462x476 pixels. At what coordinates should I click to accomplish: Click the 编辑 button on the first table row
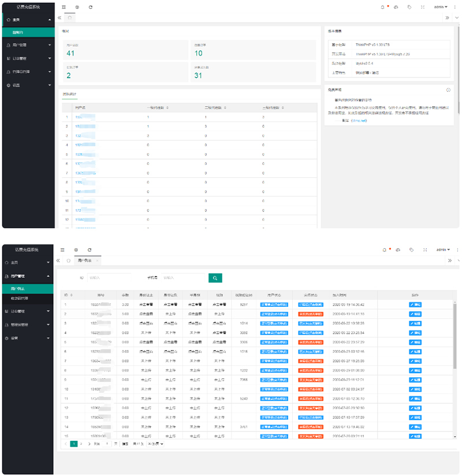point(415,304)
